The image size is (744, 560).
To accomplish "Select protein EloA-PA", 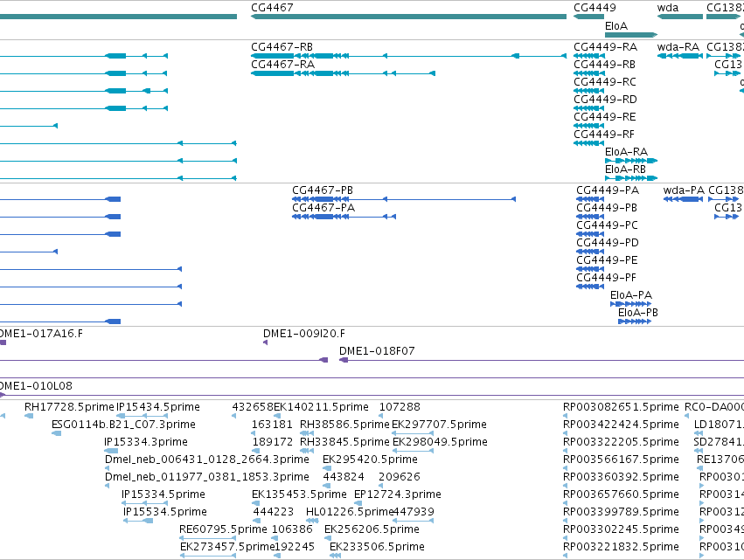I will [631, 304].
